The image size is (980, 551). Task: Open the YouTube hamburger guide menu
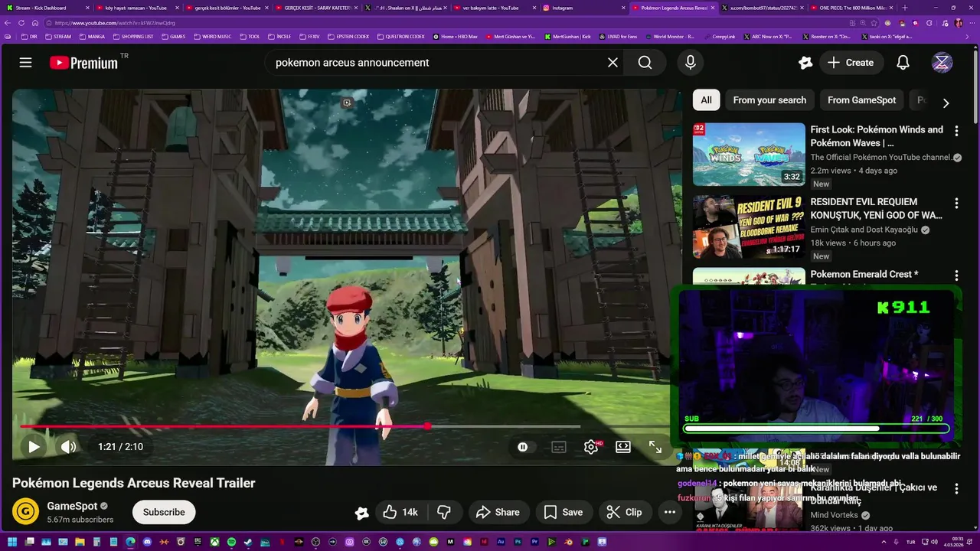(25, 63)
